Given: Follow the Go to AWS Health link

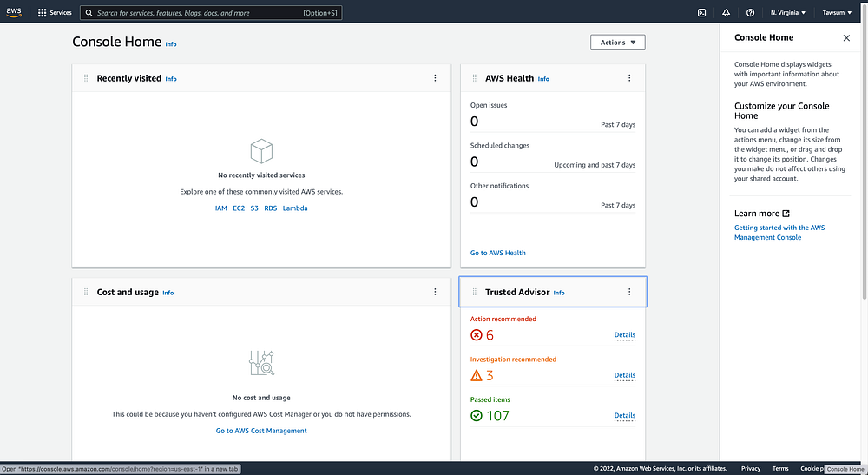Looking at the screenshot, I should [497, 253].
